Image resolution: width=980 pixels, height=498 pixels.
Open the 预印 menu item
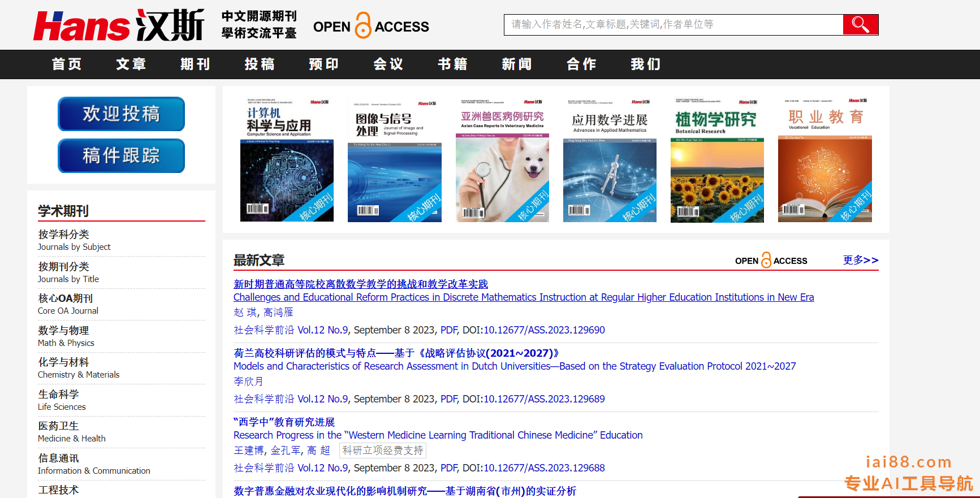[x=324, y=64]
